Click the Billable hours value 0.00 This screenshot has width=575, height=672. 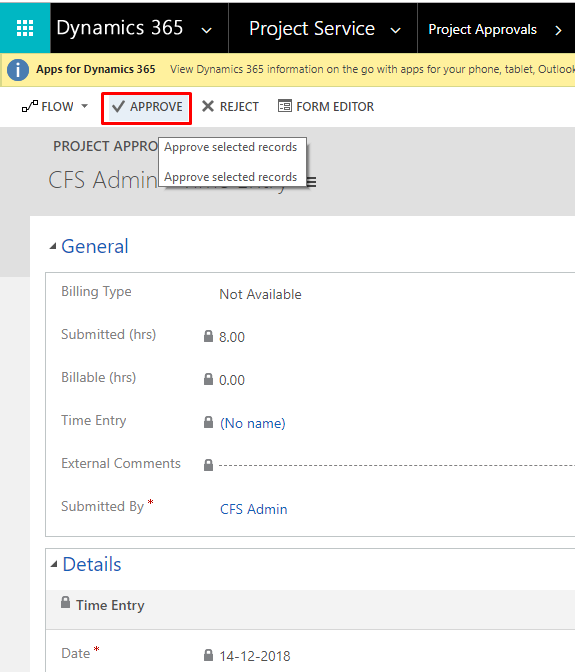click(x=232, y=380)
